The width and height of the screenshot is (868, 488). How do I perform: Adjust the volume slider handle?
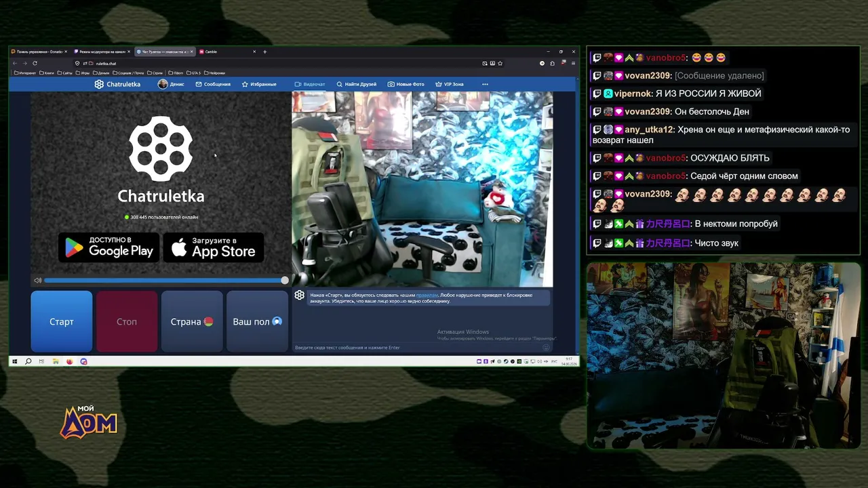click(x=285, y=280)
